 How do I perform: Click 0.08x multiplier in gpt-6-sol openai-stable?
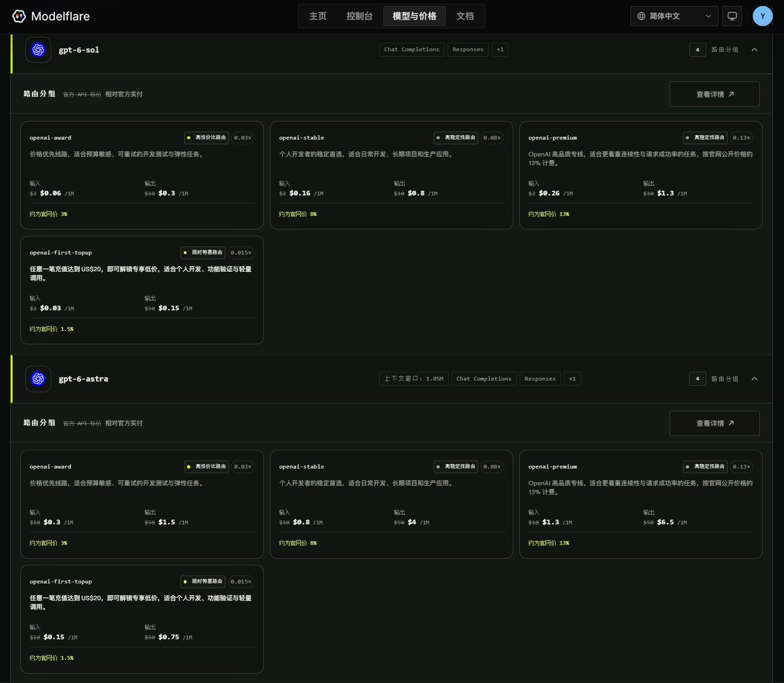click(492, 137)
